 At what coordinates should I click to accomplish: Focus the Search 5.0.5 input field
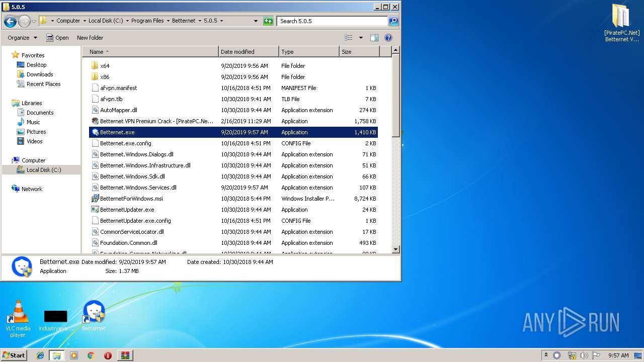click(332, 21)
